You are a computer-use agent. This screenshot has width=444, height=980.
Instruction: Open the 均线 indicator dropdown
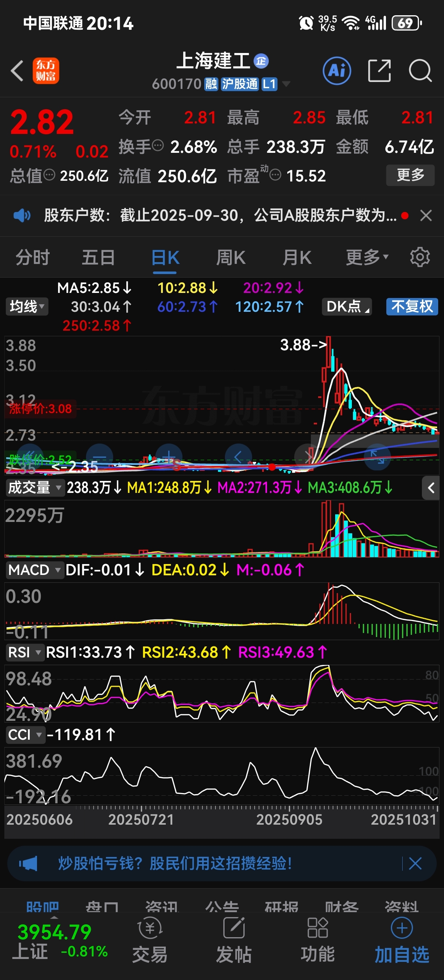[x=27, y=307]
